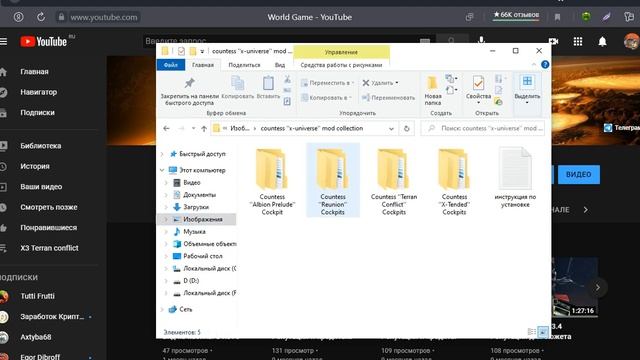640x360 pixels.
Task: Open the 1:27:16 video thumbnail
Action: click(575, 287)
